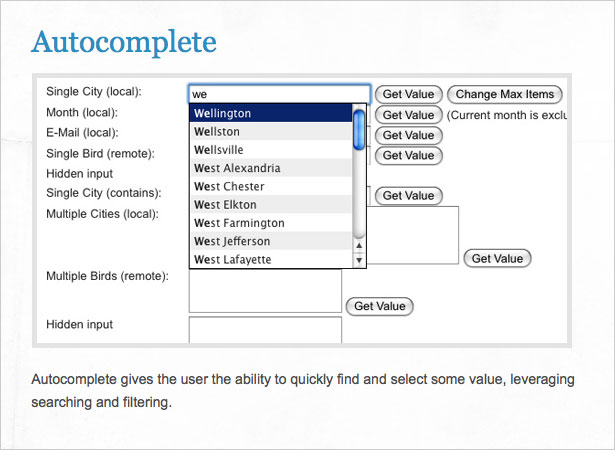The width and height of the screenshot is (615, 450).
Task: Click the Multiple Birds text area
Action: coord(265,291)
